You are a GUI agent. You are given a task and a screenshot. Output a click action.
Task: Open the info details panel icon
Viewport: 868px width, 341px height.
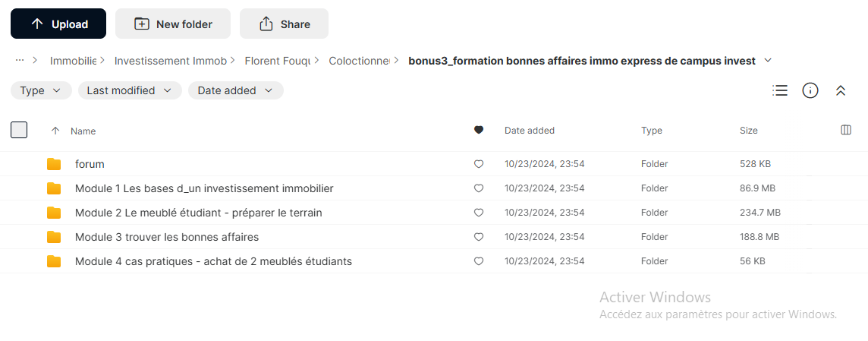tap(810, 90)
